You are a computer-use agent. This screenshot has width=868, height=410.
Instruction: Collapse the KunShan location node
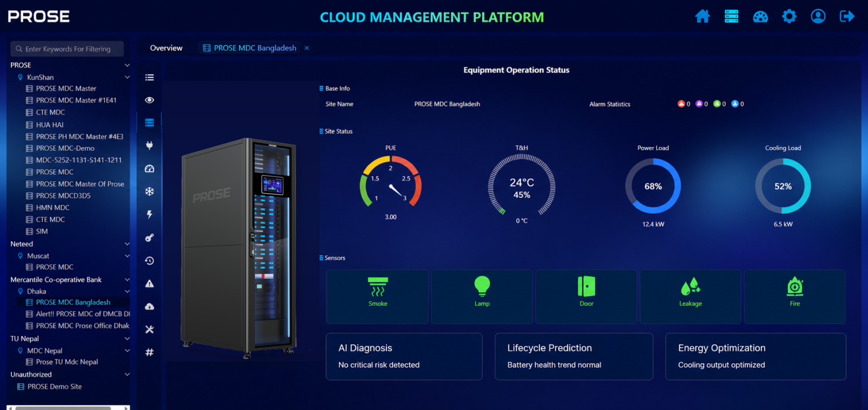[x=127, y=77]
